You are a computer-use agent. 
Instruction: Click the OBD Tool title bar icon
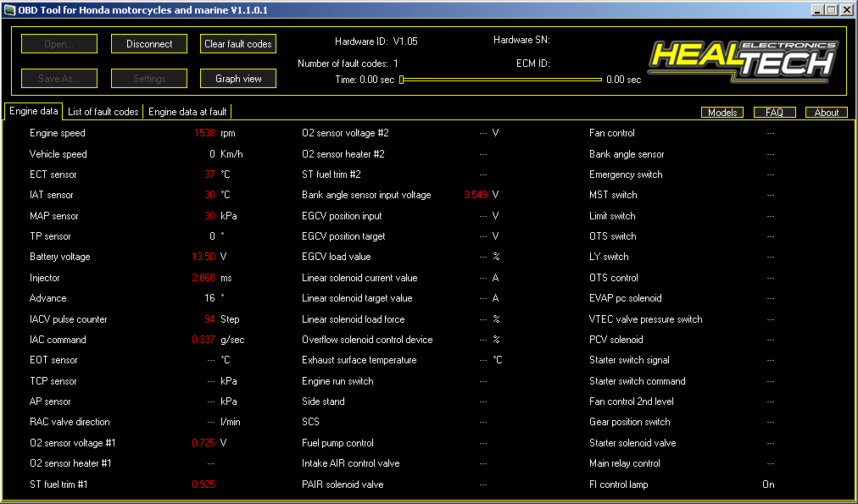9,9
